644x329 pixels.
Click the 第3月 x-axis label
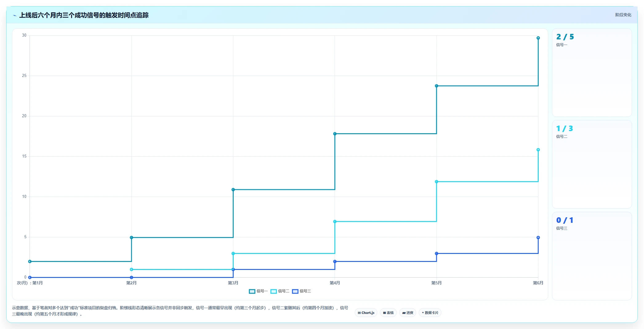coord(233,283)
